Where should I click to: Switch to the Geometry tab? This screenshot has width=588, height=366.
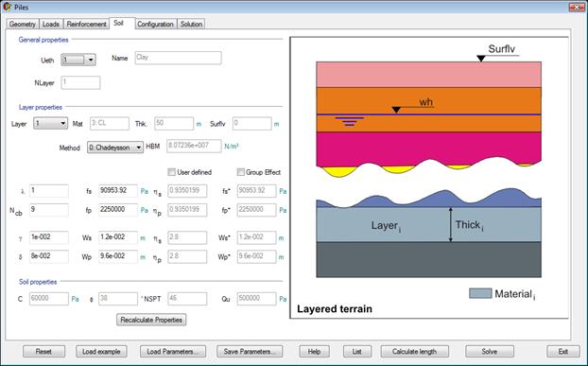click(23, 24)
